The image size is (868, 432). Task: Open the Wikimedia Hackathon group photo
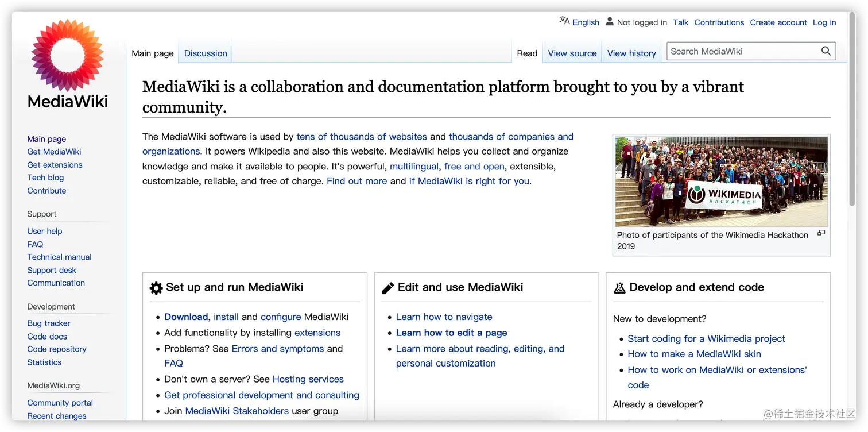click(x=722, y=182)
